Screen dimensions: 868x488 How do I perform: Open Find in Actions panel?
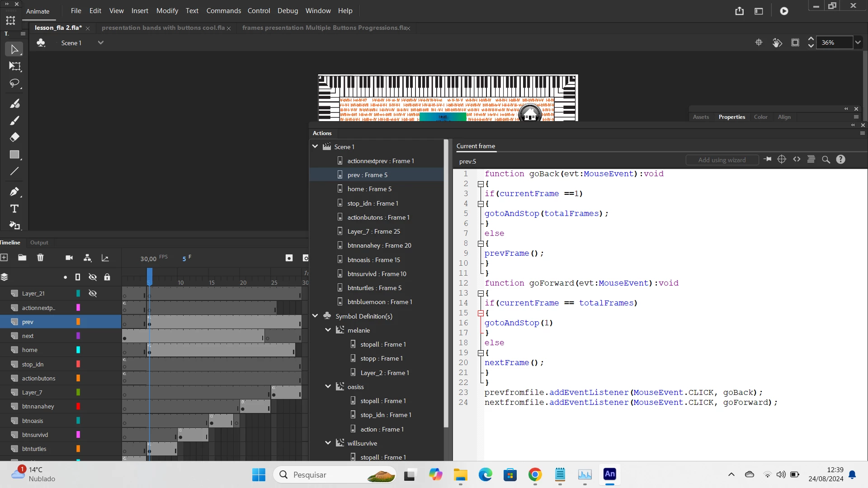pos(826,160)
